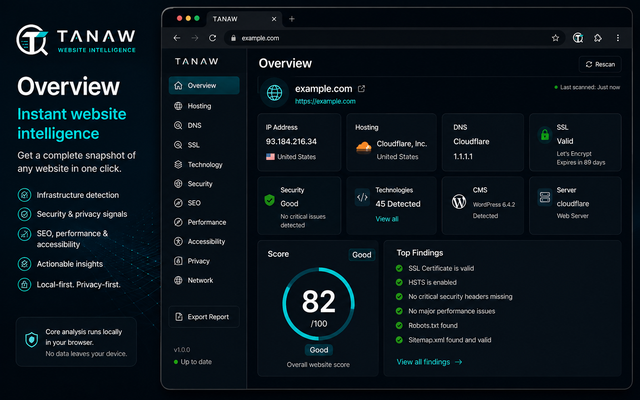Select the TANAW browser tab
This screenshot has height=400, width=640.
pos(243,19)
